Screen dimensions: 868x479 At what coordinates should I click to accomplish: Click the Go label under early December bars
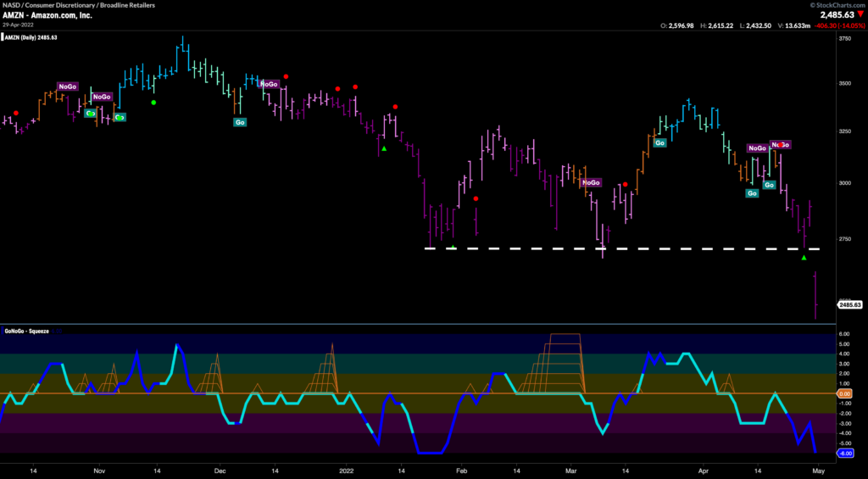coord(240,122)
